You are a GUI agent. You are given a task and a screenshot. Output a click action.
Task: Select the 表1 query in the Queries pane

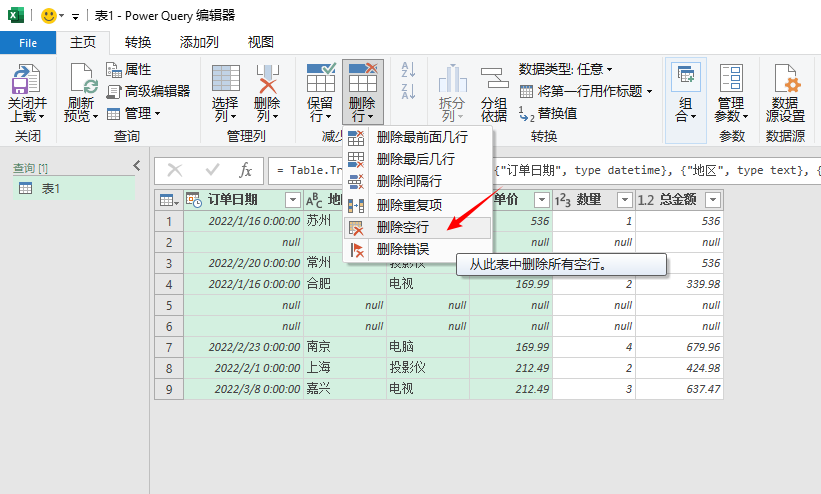click(74, 189)
